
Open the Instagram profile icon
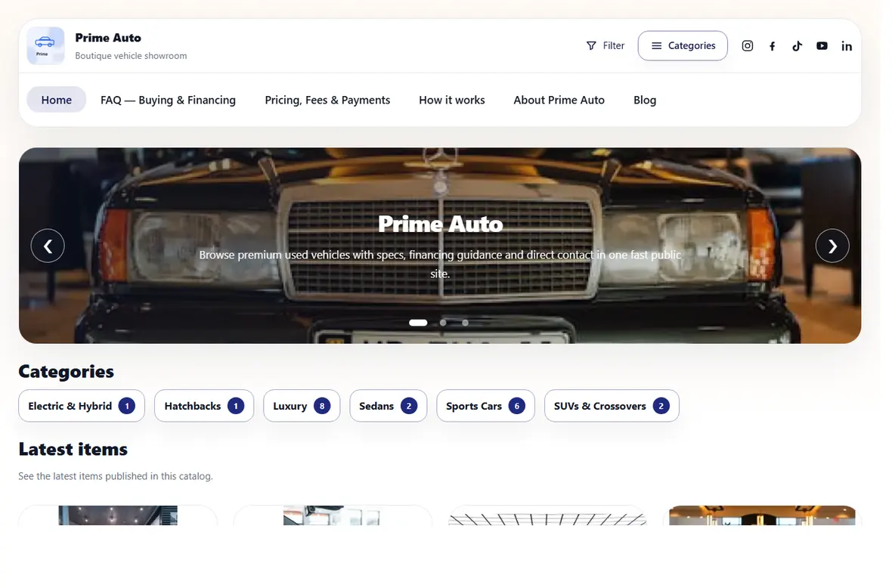tap(748, 46)
